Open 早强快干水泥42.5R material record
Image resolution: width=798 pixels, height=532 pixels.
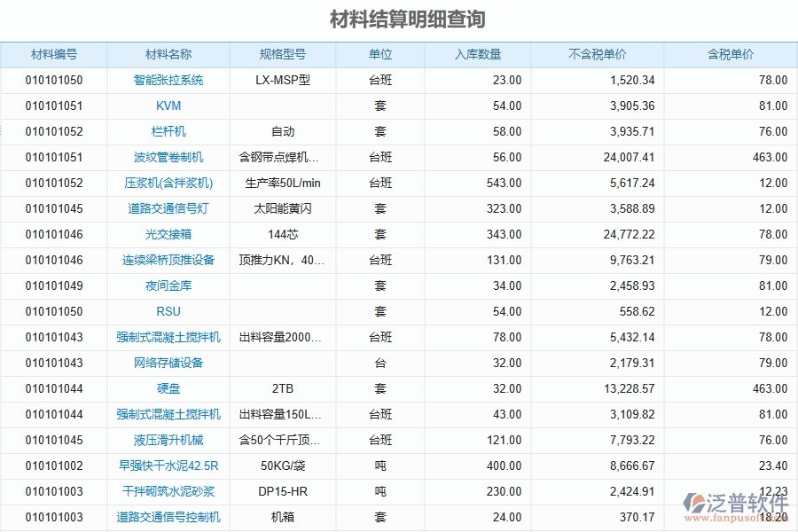tap(168, 440)
